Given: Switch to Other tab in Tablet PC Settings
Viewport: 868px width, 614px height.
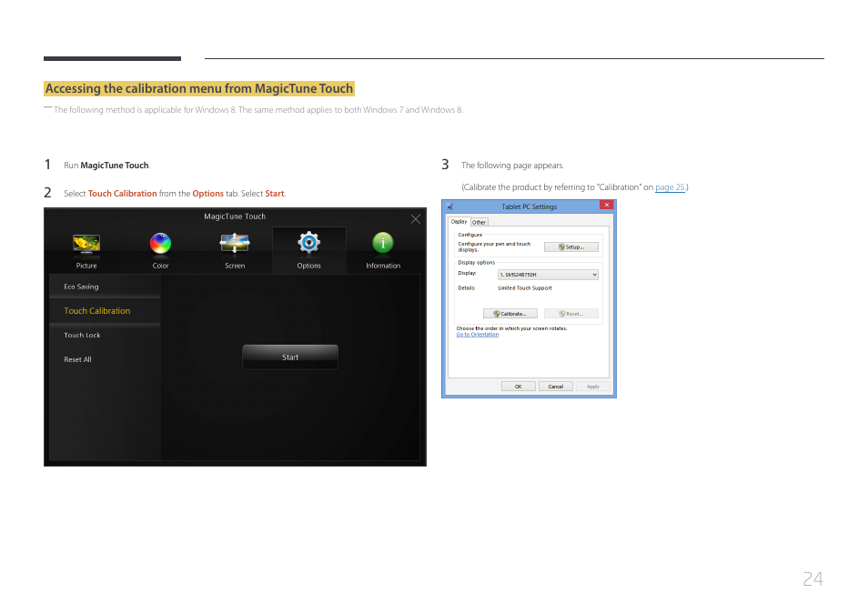Looking at the screenshot, I should coord(479,222).
